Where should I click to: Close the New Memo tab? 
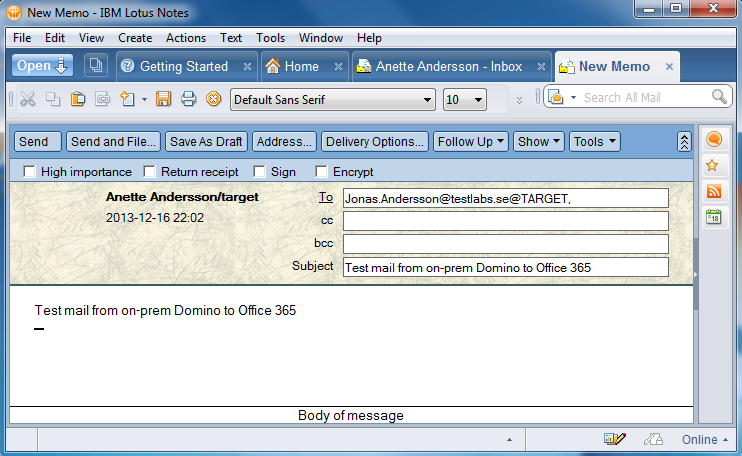tap(669, 67)
